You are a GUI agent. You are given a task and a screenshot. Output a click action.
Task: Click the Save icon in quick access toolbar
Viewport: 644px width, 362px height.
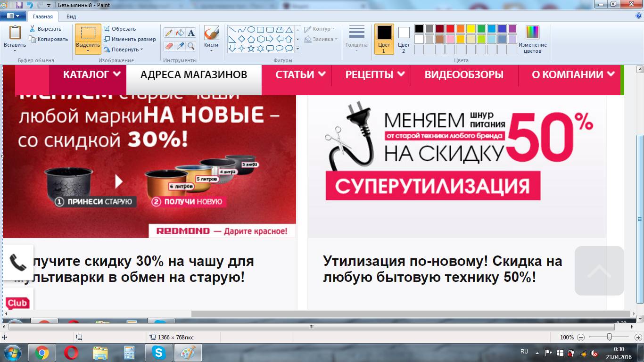(x=19, y=5)
